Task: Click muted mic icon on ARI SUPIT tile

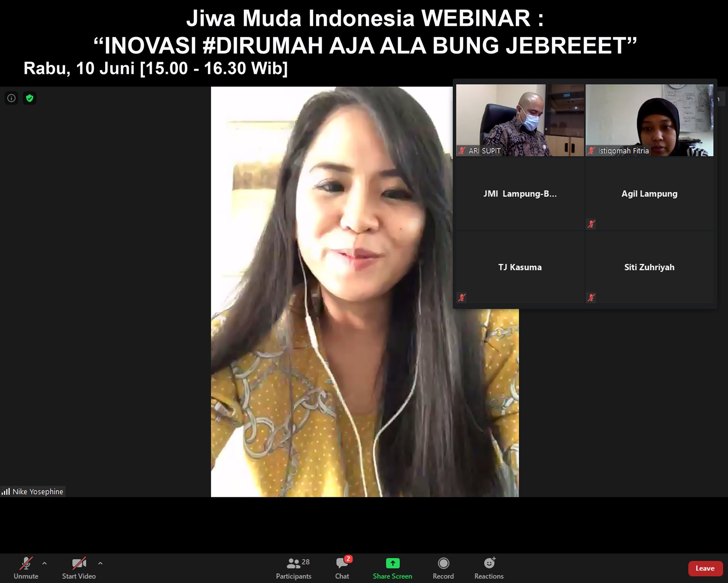Action: coord(462,151)
